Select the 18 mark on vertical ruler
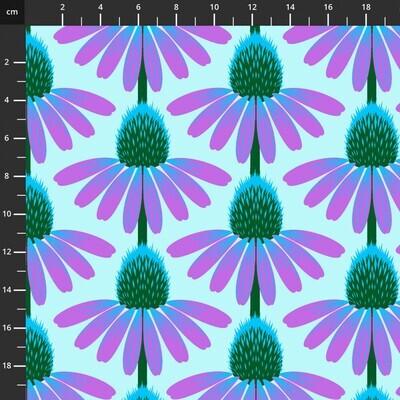 point(7,366)
